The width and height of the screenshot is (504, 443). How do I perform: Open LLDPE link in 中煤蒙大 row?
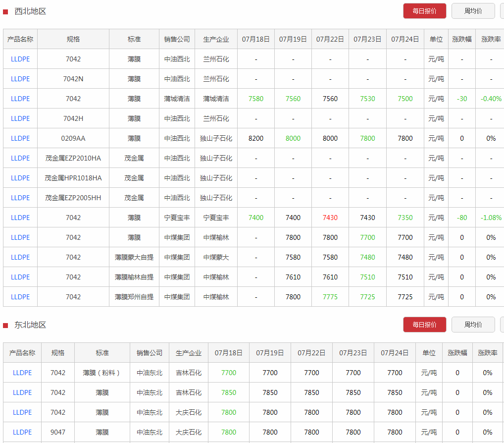pos(20,257)
